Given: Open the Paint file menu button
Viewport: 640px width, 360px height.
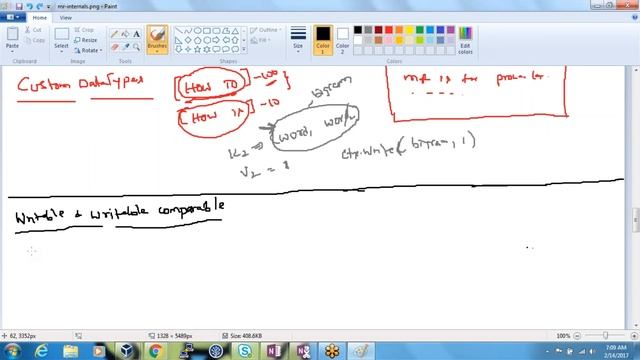Looking at the screenshot, I should (x=13, y=18).
